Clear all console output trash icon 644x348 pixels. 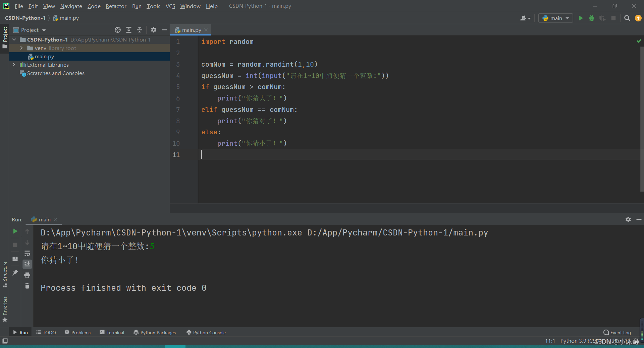27,286
